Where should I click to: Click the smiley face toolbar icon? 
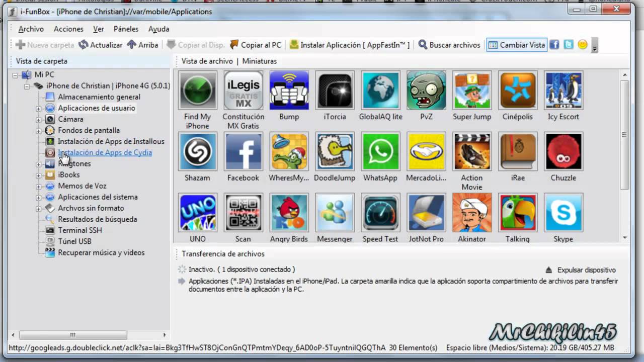(x=583, y=45)
